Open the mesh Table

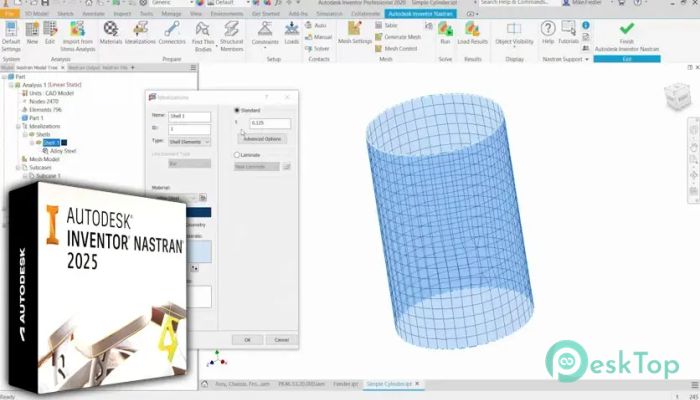pyautogui.click(x=387, y=25)
